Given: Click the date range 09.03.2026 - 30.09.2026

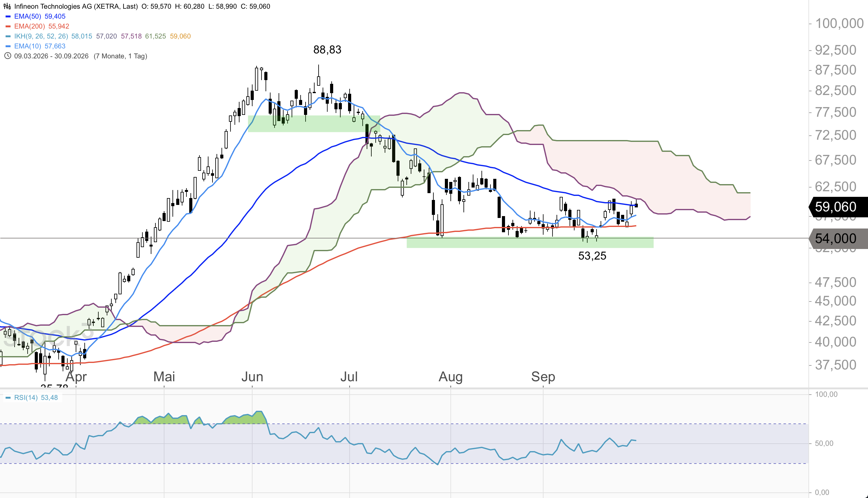Looking at the screenshot, I should 51,56.
